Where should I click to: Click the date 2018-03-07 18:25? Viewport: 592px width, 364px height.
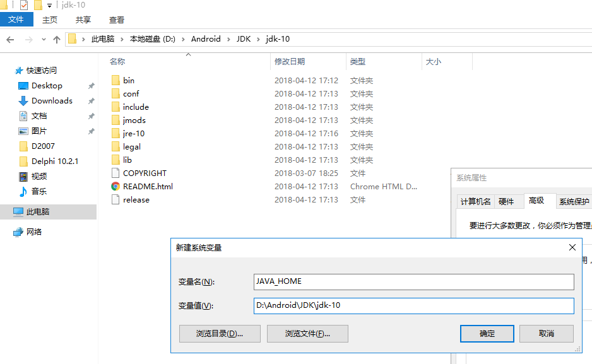pyautogui.click(x=306, y=173)
